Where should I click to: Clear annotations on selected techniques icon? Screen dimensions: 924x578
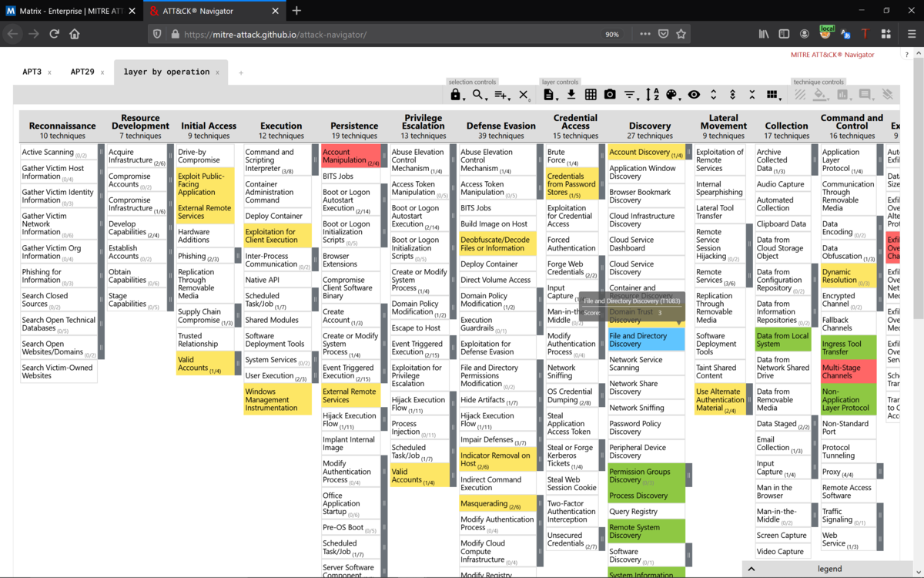pos(888,95)
